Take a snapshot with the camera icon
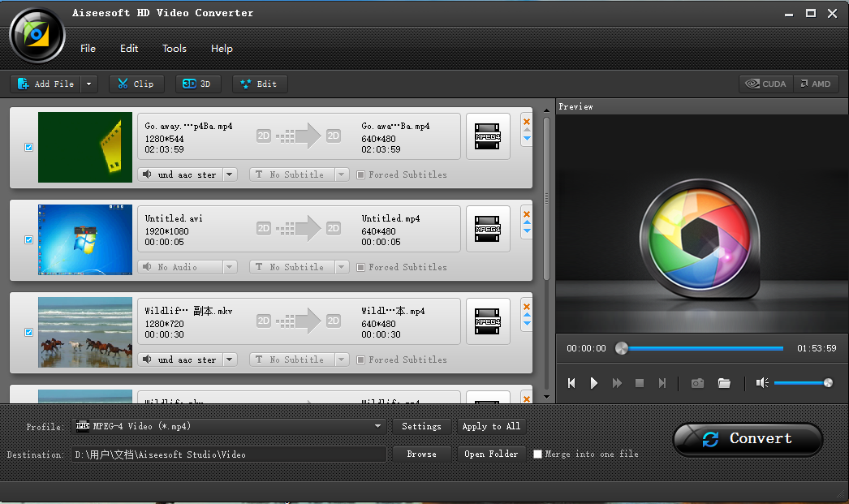The height and width of the screenshot is (504, 849). pos(697,383)
